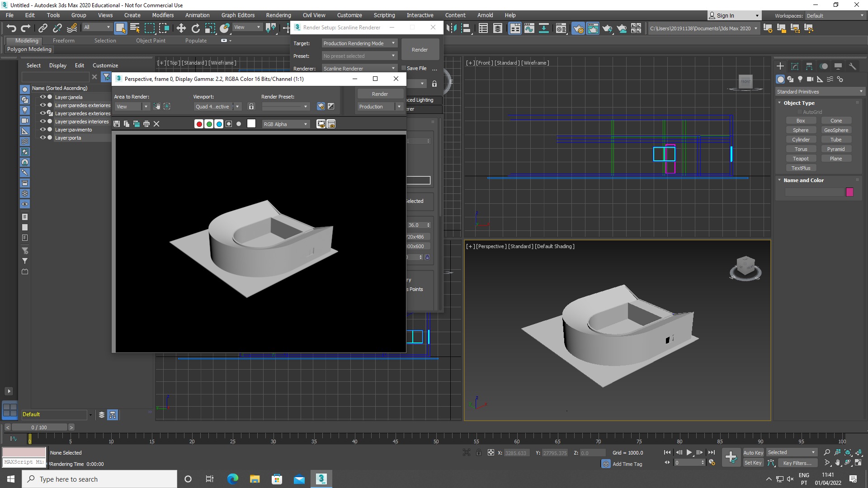Viewport: 868px width, 488px height.
Task: Click the white background color swatch
Action: [x=251, y=124]
